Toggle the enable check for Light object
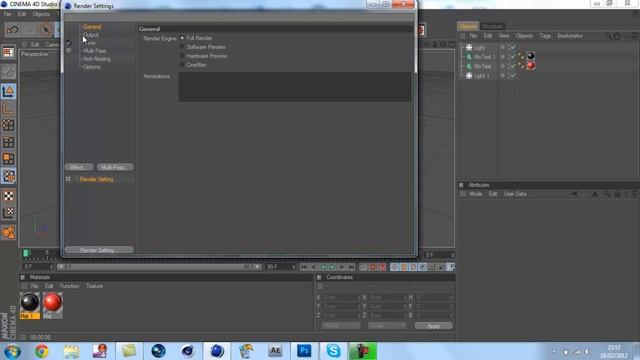This screenshot has height=360, width=640. [x=513, y=47]
